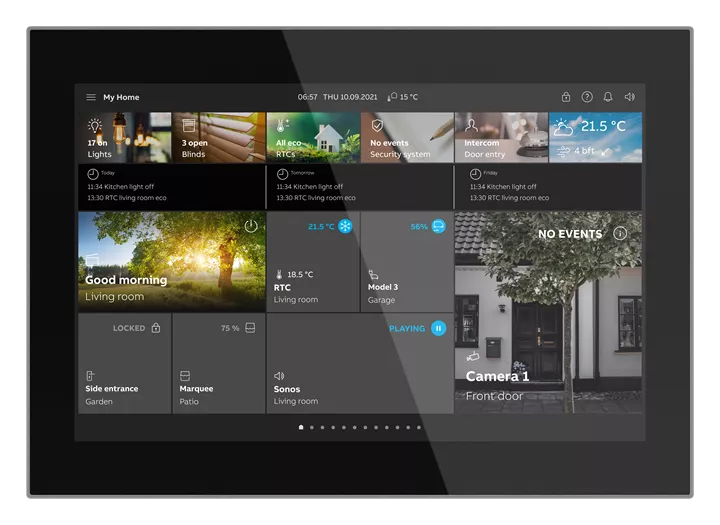Tap the charger plug icon on Model 3 tile
Viewport: 720px width, 525px height.
click(x=373, y=275)
